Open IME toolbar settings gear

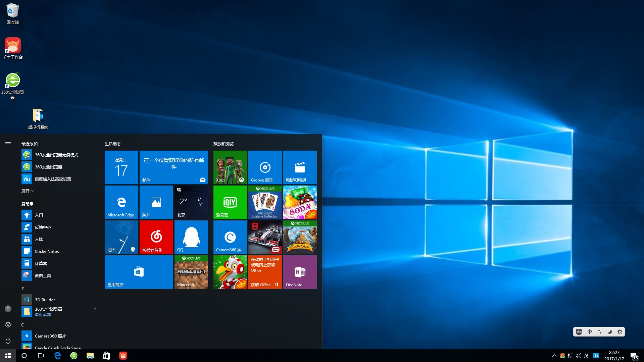pyautogui.click(x=620, y=332)
